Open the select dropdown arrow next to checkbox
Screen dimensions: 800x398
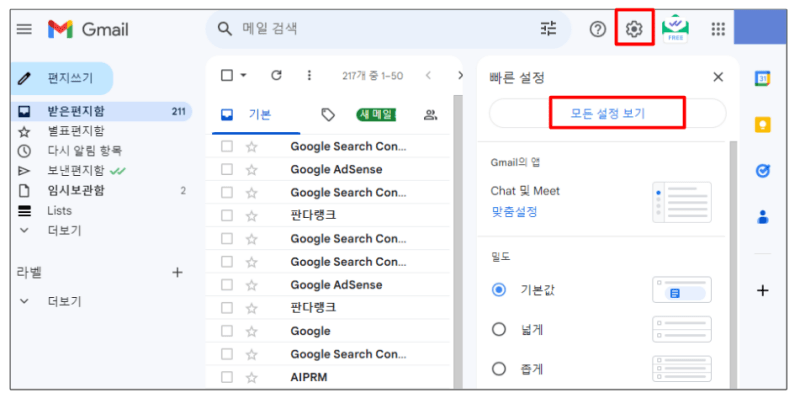(x=243, y=76)
